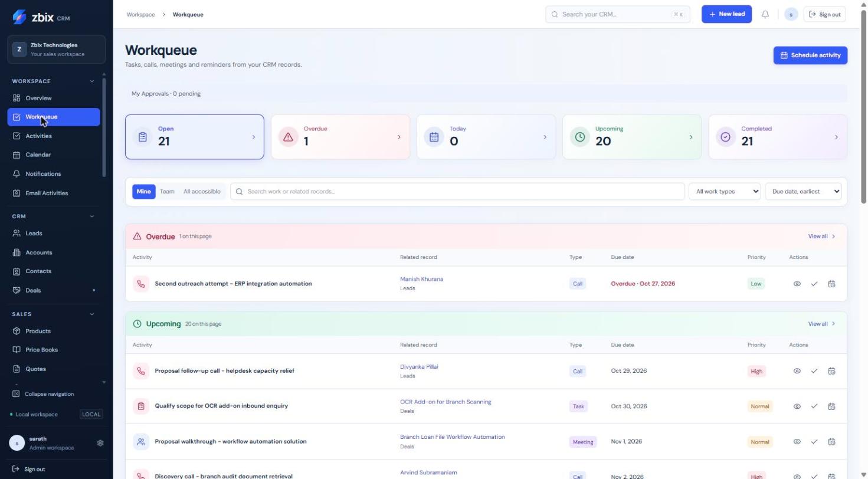This screenshot has height=479, width=868.
Task: Click the zbix CRM logo
Action: [41, 17]
